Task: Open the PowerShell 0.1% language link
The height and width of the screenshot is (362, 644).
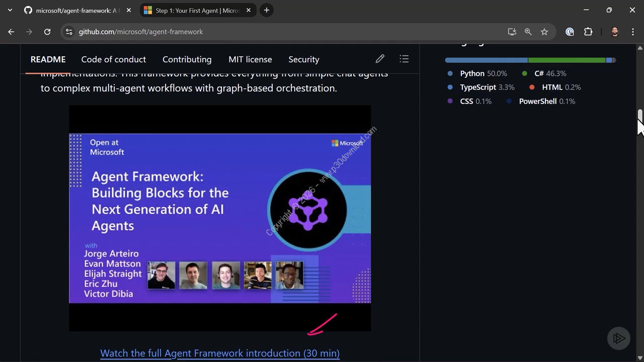Action: 541,102
